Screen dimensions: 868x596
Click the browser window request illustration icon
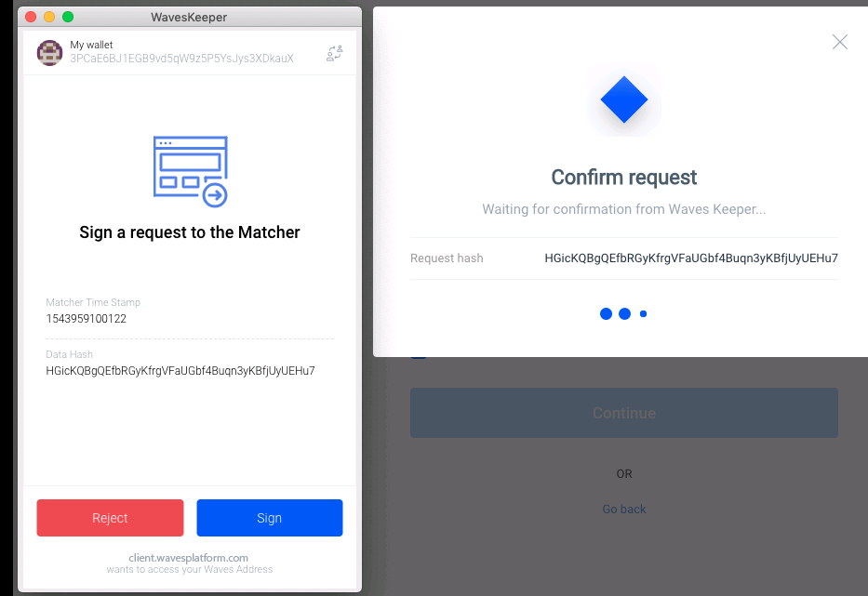(191, 172)
